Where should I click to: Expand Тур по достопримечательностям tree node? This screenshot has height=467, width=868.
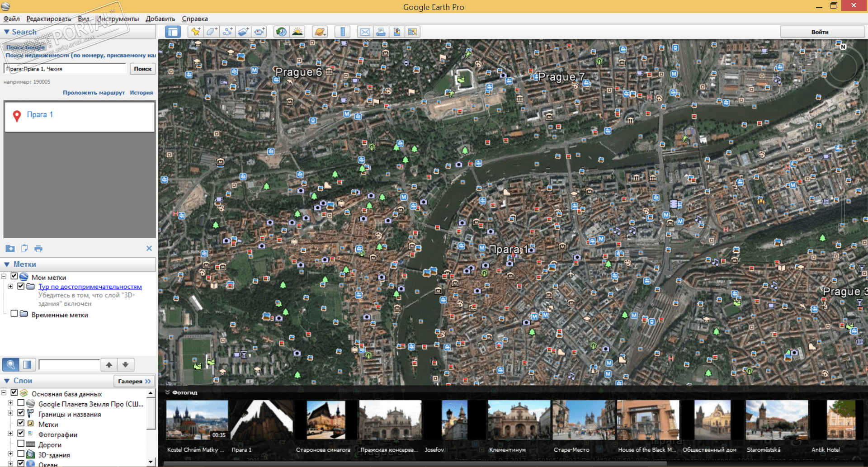[x=10, y=287]
